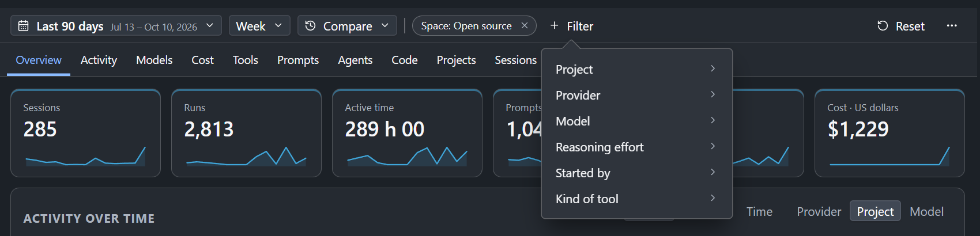The height and width of the screenshot is (236, 980).
Task: Open the more options ellipsis menu
Action: [x=952, y=26]
